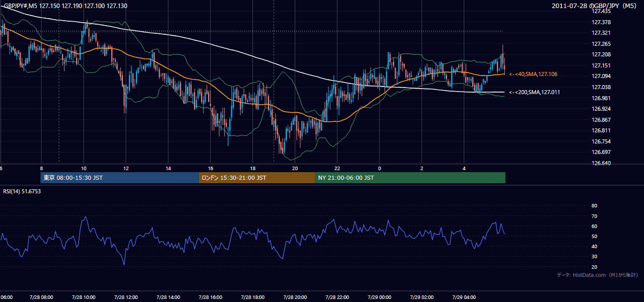Click the 2011-07-28 のGBP/JPY (M5) heading
The image size is (644, 302).
coord(595,6)
